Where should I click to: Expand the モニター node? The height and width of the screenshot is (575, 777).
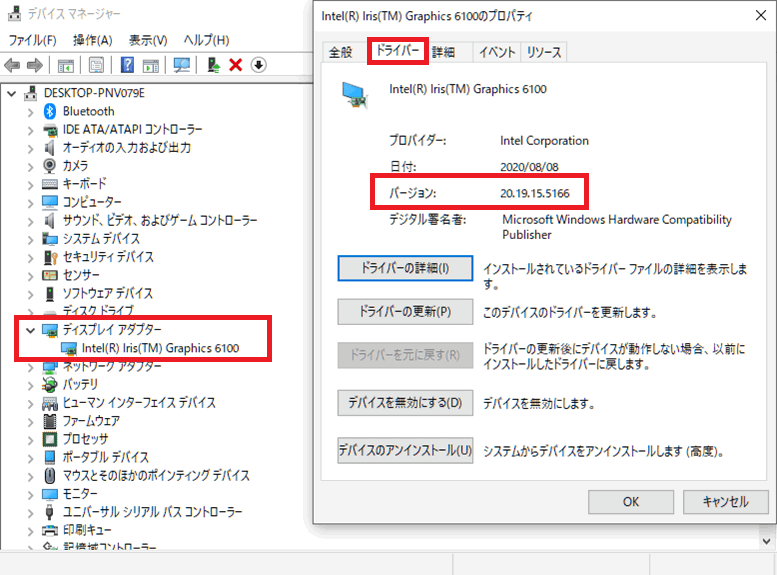(x=31, y=495)
